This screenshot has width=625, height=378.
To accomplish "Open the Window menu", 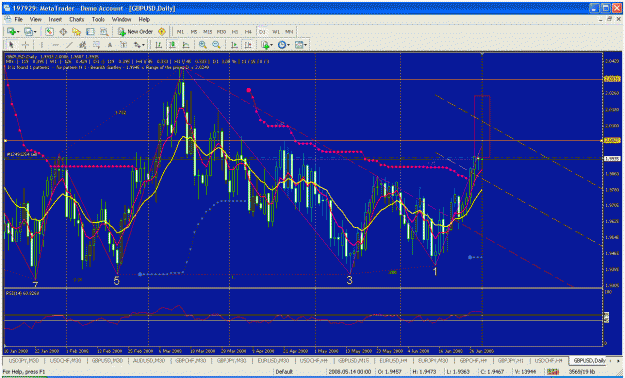I will click(121, 19).
